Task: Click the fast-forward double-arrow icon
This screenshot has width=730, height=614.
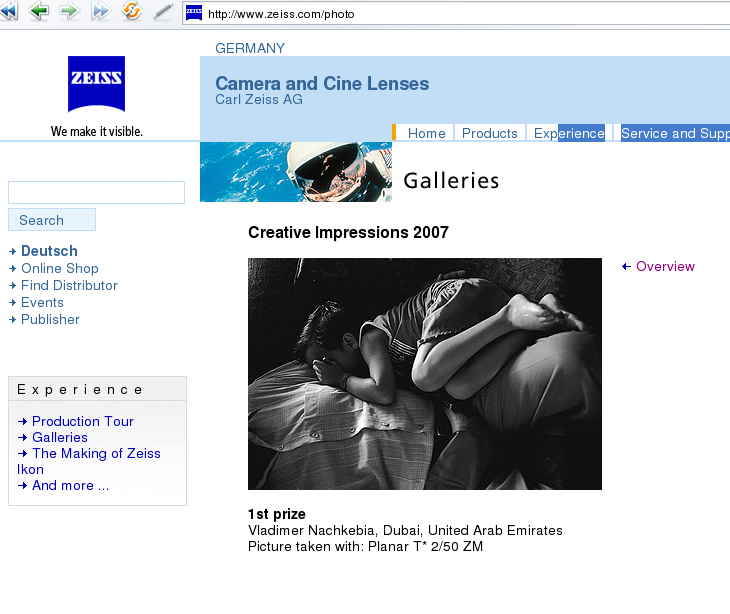Action: point(101,11)
